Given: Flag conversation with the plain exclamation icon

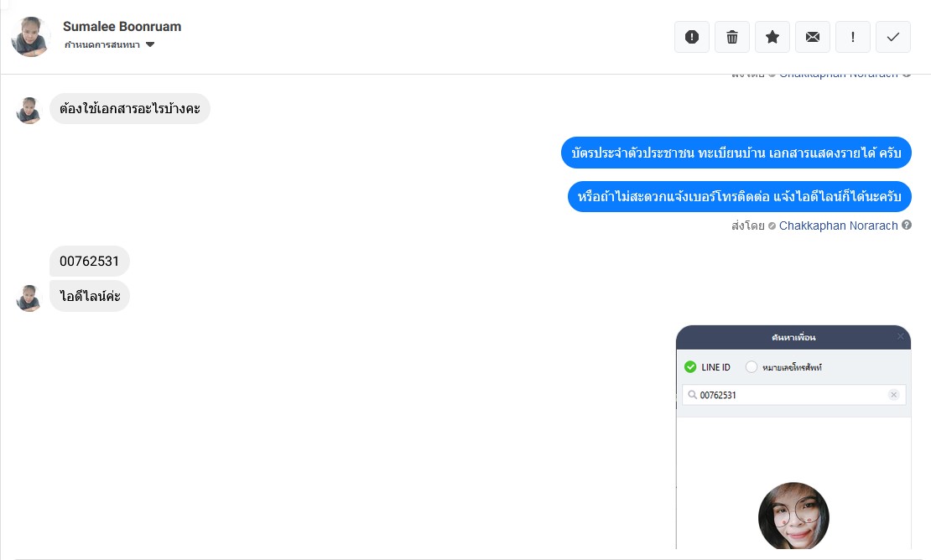Looking at the screenshot, I should click(853, 37).
